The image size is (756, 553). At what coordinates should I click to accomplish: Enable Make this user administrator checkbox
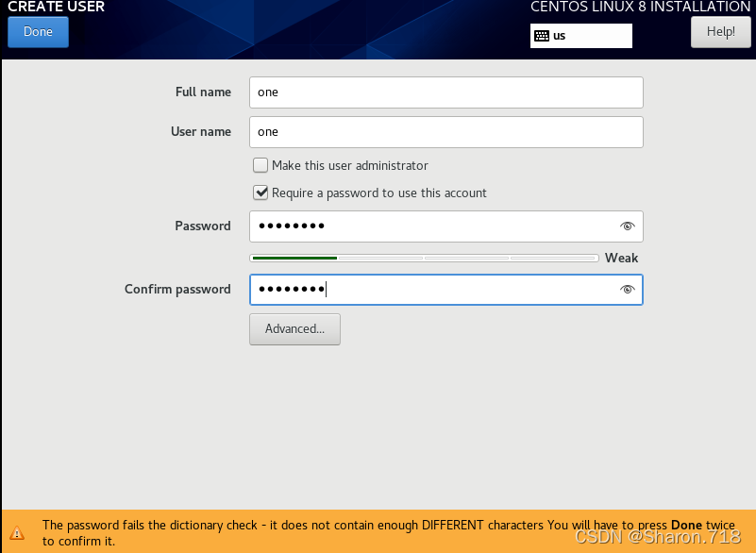tap(260, 165)
